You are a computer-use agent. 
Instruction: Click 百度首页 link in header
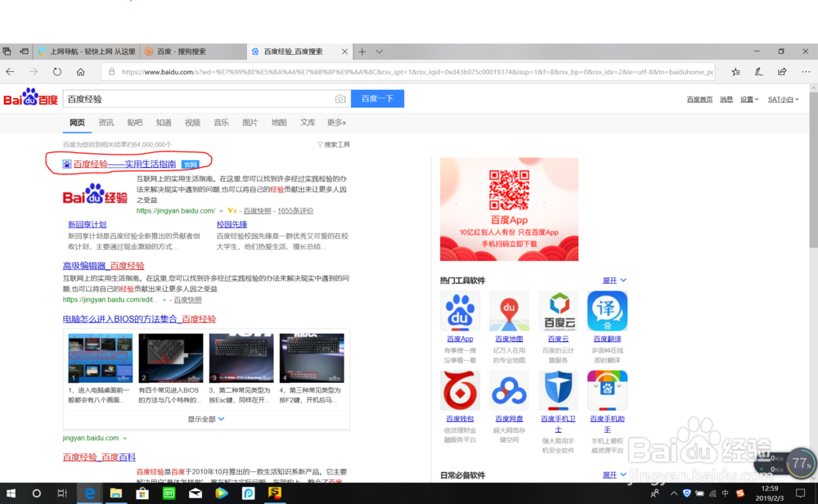coord(699,99)
